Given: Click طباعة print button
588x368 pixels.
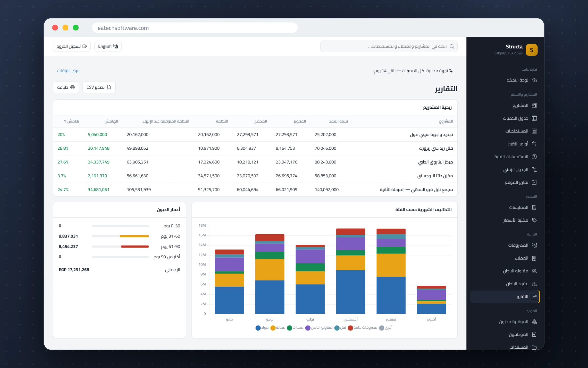Looking at the screenshot, I should coord(66,87).
